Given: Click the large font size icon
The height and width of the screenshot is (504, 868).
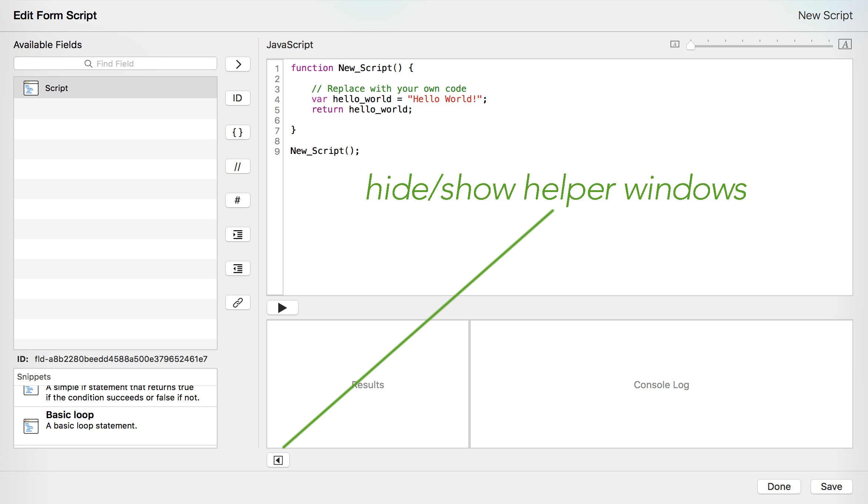Looking at the screenshot, I should pyautogui.click(x=845, y=44).
